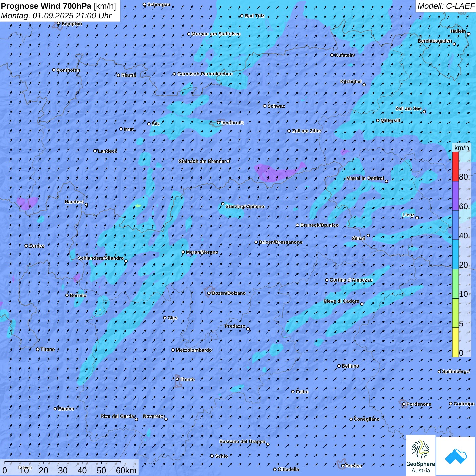Screen dimensions: 476x476
Task: Click the 'Steinach am Brenner' label
Action: pyautogui.click(x=202, y=161)
